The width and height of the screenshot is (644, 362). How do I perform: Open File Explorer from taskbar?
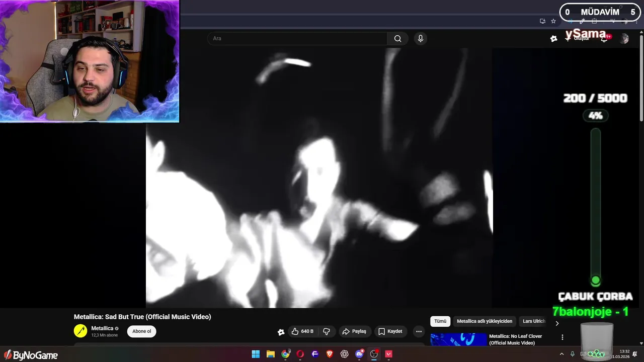270,354
